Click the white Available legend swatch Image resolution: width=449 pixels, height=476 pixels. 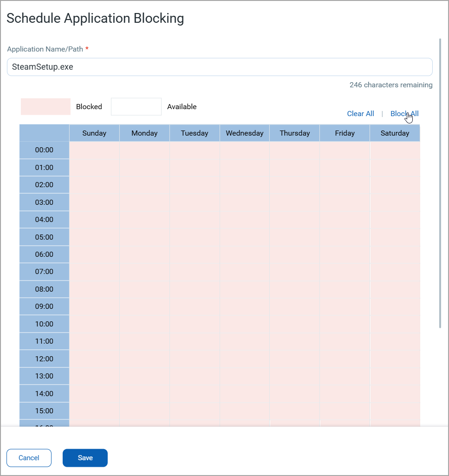[x=136, y=107]
